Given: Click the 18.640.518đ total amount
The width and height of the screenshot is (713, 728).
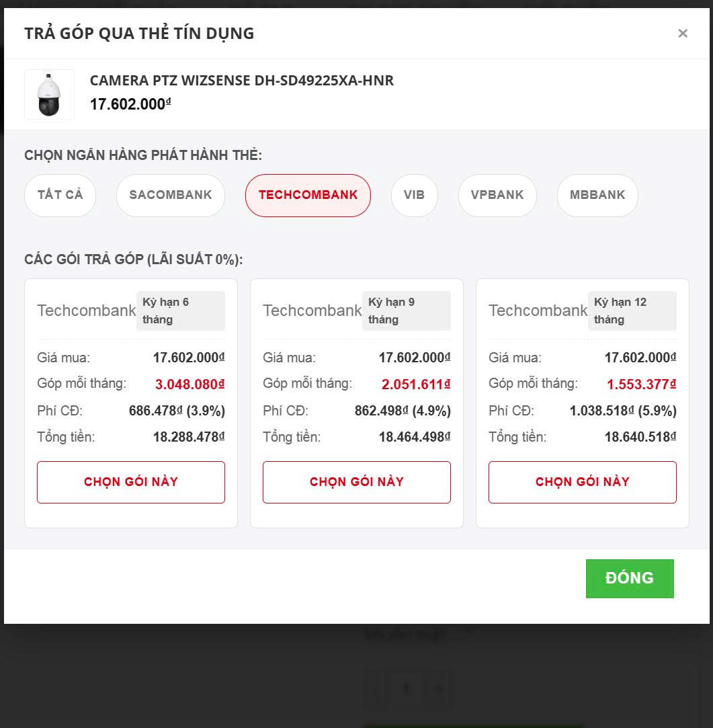Looking at the screenshot, I should point(640,437).
